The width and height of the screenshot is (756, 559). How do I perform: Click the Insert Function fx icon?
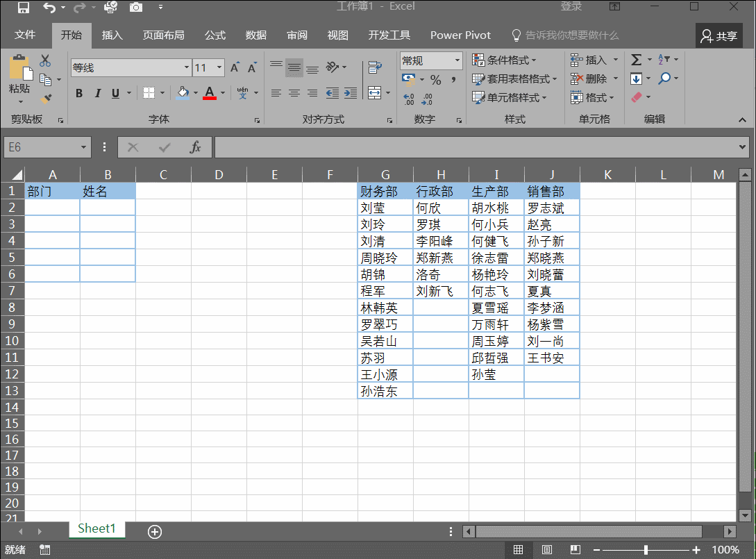[x=196, y=147]
